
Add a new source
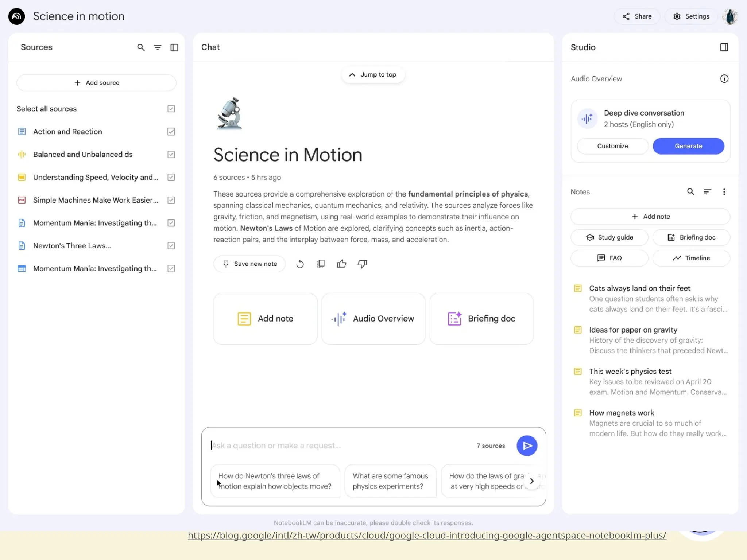[96, 83]
